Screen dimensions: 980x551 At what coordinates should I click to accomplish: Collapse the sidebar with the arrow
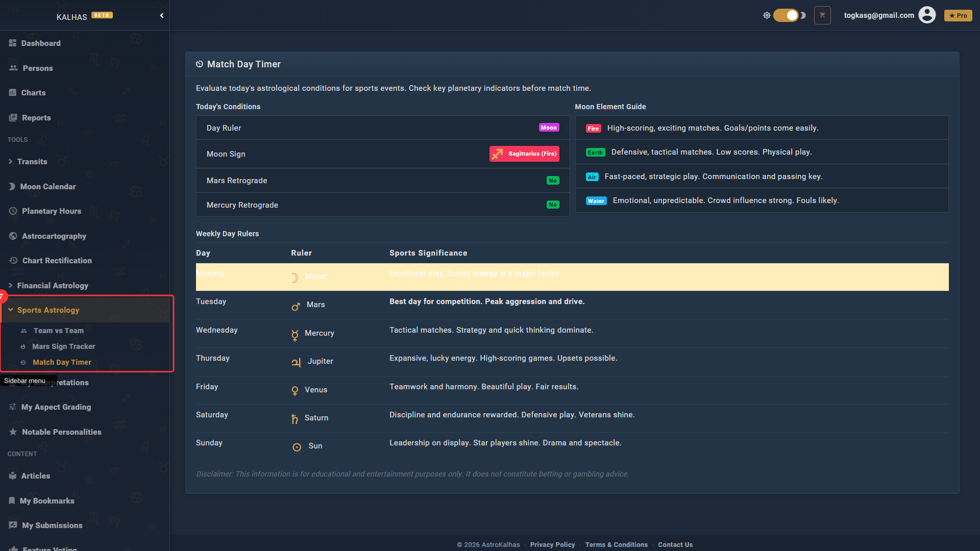(162, 16)
